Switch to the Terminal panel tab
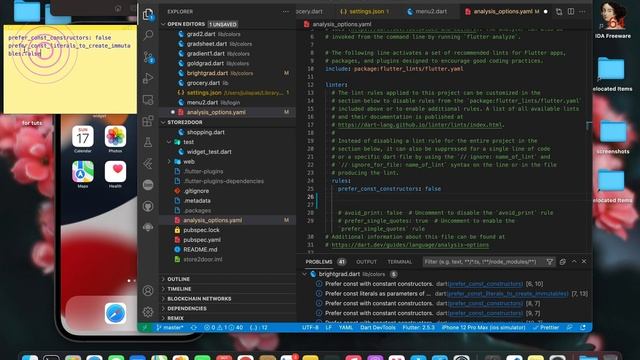The image size is (640, 360). coord(400,262)
